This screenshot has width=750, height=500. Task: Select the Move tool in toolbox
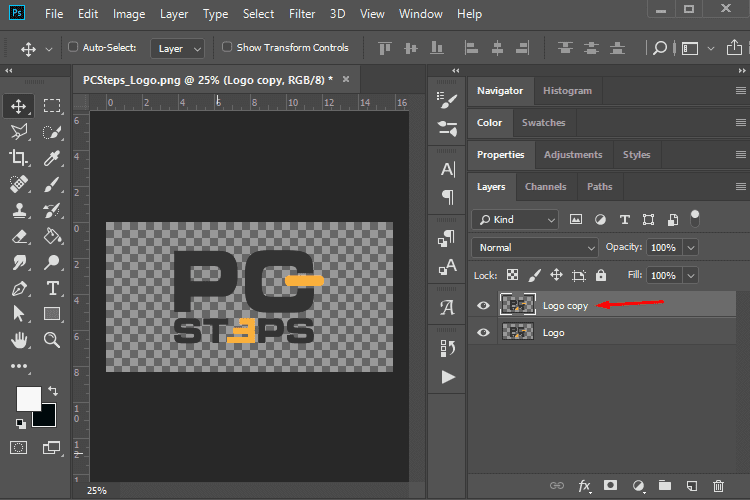18,106
